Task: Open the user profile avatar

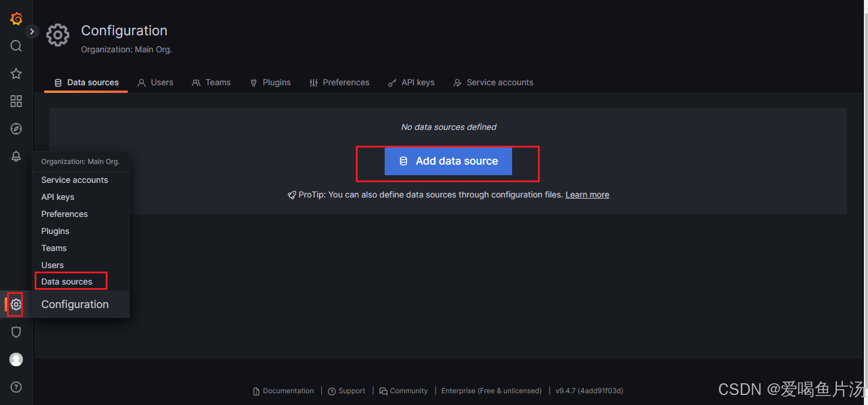Action: point(16,359)
